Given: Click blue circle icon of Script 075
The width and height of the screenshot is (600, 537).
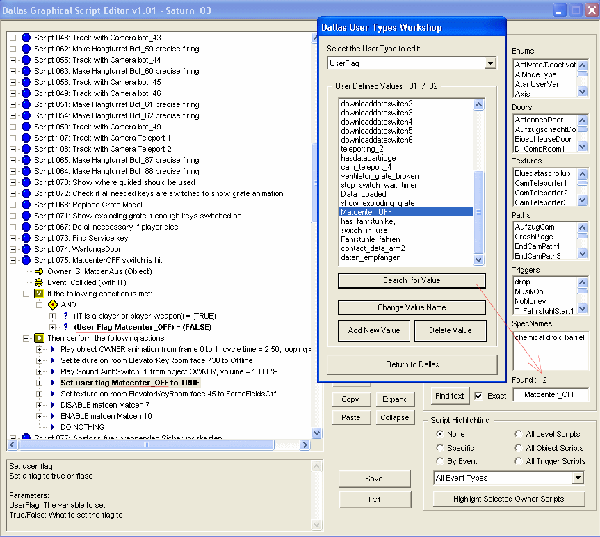Looking at the screenshot, I should [25, 260].
